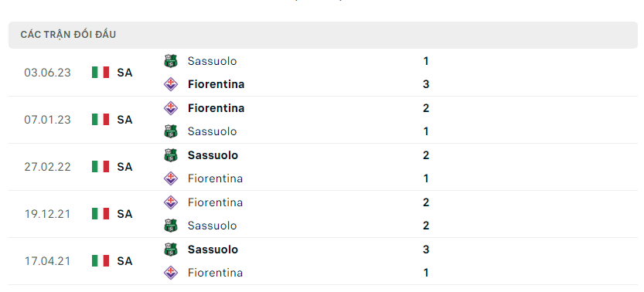
Task: Click Fiorentina crest in 07.01.23 match
Action: pos(170,108)
